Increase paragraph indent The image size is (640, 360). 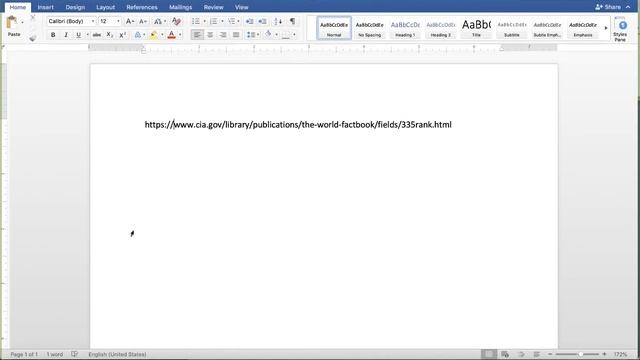click(x=262, y=21)
